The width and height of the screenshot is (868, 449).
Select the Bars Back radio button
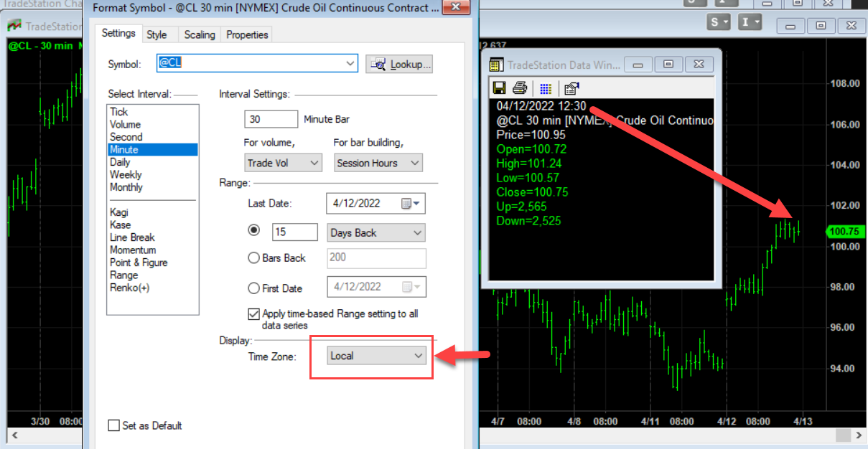pyautogui.click(x=253, y=258)
